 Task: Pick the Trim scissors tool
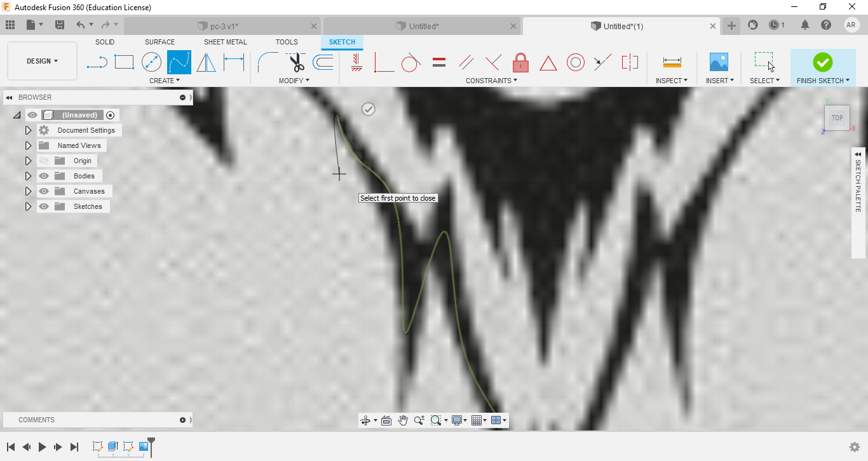[295, 62]
